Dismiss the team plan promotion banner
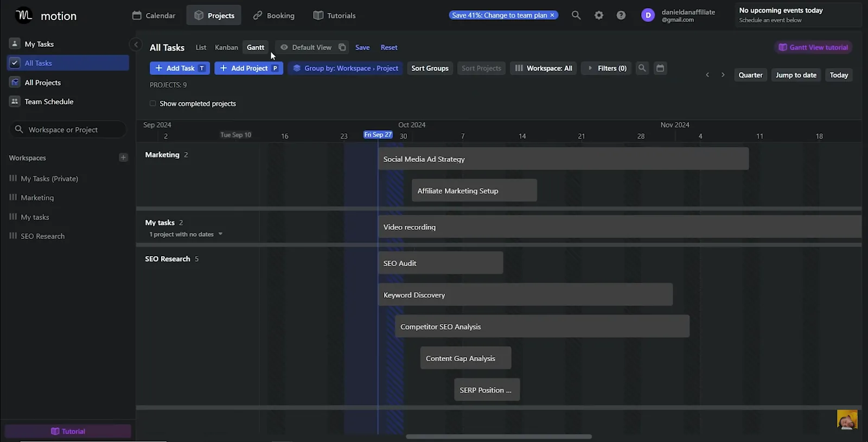 click(552, 15)
